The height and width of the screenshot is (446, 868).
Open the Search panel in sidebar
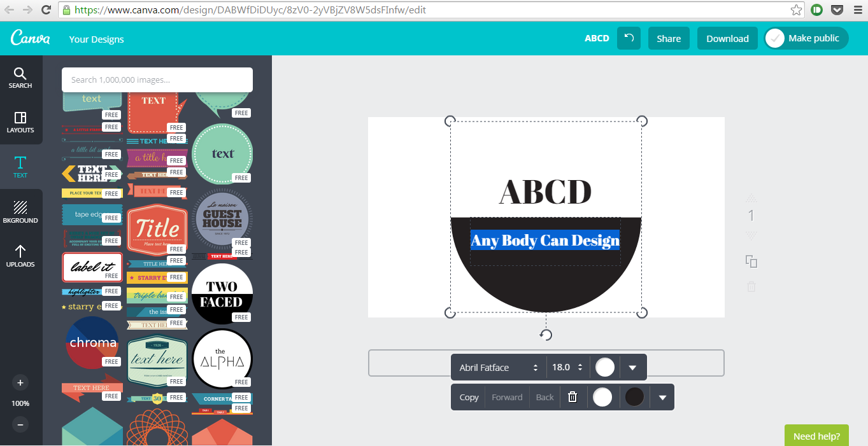(x=20, y=78)
